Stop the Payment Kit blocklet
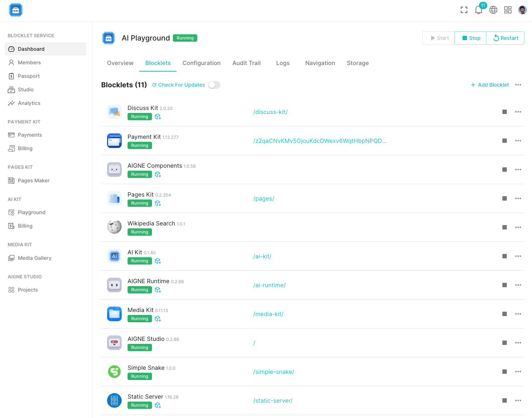The height and width of the screenshot is (418, 532). (505, 141)
